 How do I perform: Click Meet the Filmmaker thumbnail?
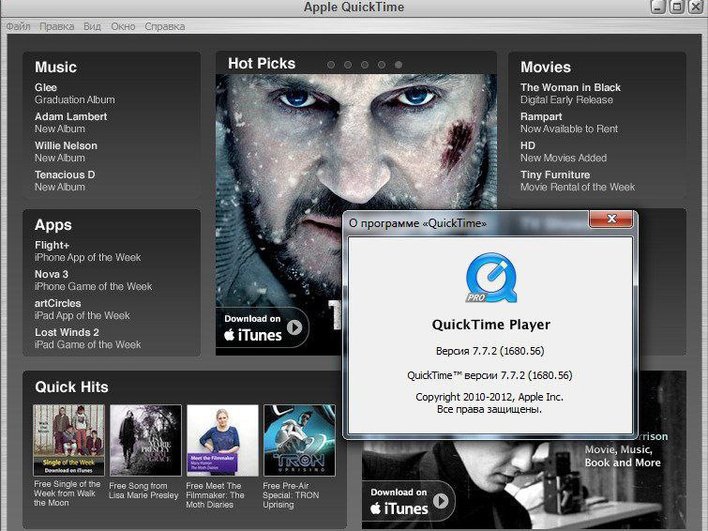(x=223, y=440)
